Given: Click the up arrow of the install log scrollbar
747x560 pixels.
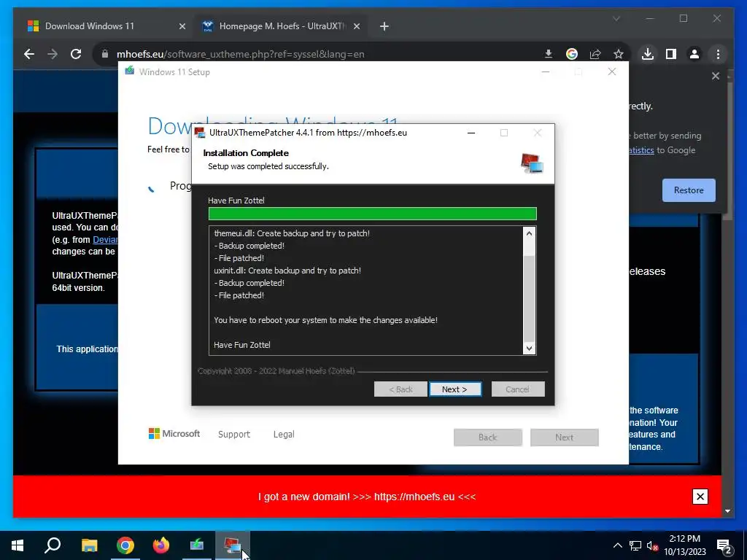Looking at the screenshot, I should click(529, 233).
